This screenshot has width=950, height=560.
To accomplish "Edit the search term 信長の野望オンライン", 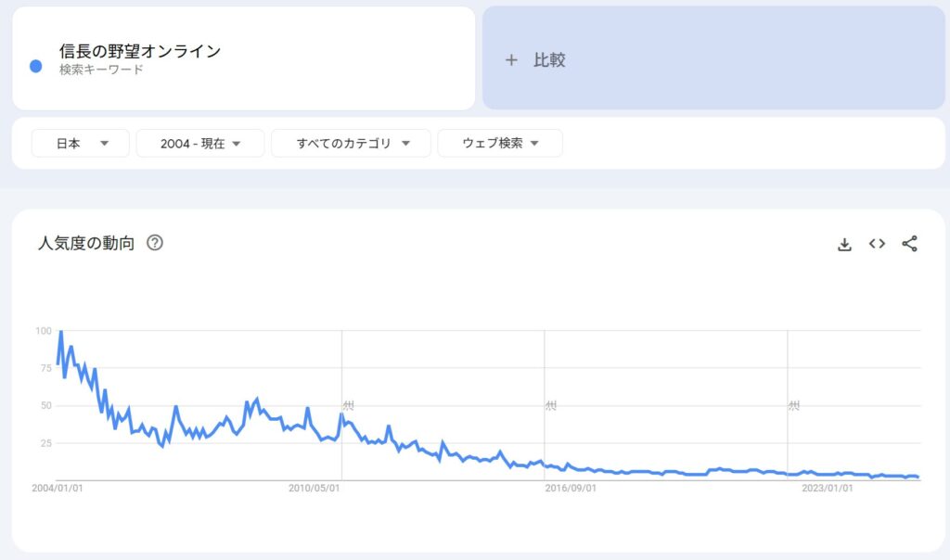I will pos(140,52).
